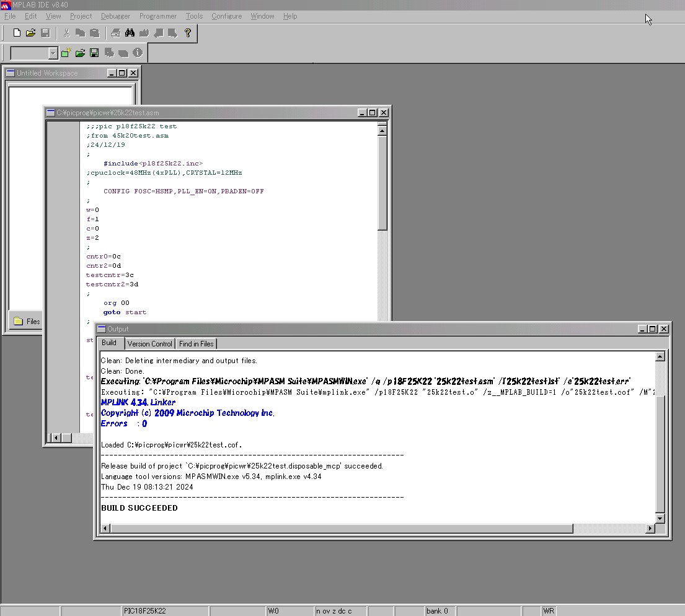Open the Window menu
The width and height of the screenshot is (685, 616).
[x=262, y=16]
